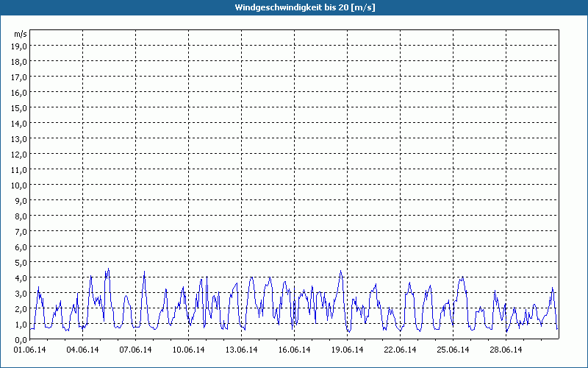Click the 2,0 axis value
This screenshot has height=368, width=588.
(x=21, y=308)
